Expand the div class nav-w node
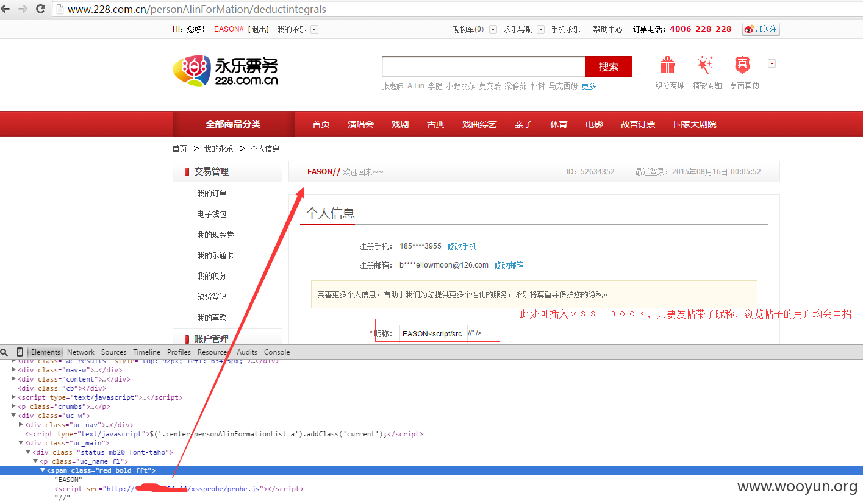863x504 pixels. point(13,370)
